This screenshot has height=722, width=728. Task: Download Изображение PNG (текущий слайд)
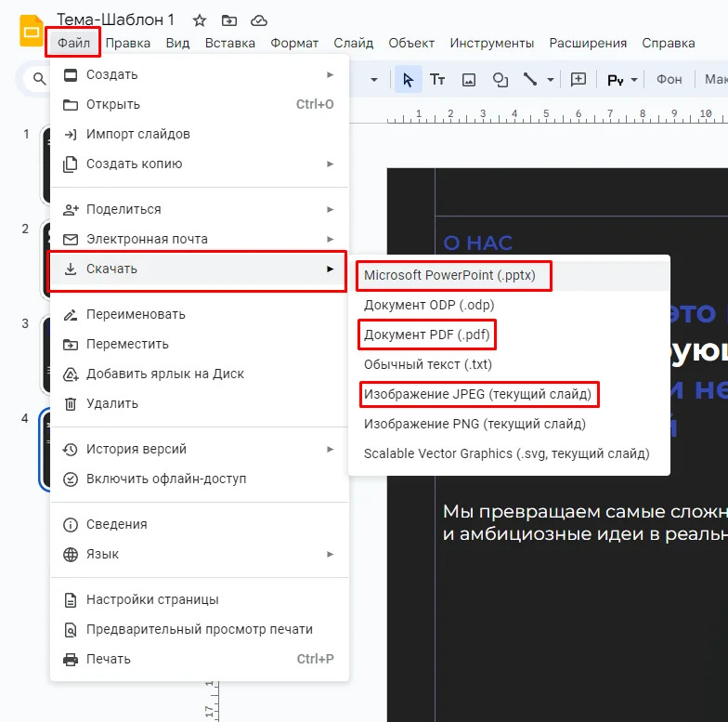509,424
